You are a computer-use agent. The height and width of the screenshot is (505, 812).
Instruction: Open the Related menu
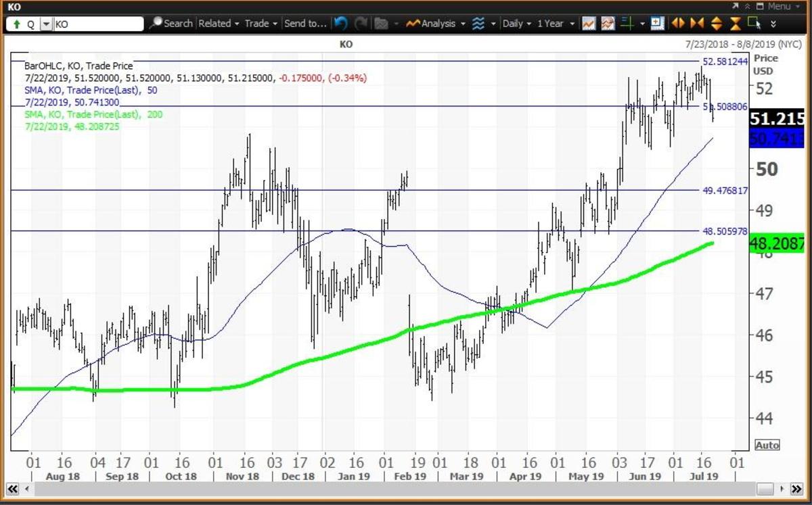[219, 24]
